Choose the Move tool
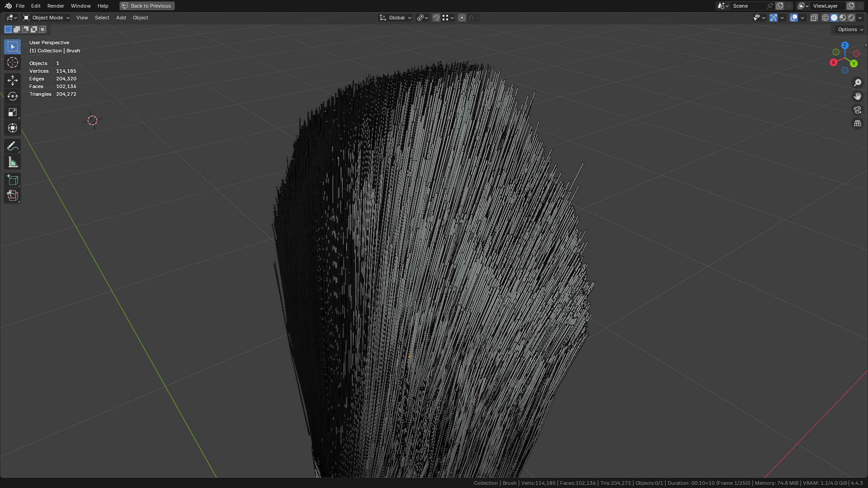Image resolution: width=868 pixels, height=488 pixels. [x=12, y=80]
